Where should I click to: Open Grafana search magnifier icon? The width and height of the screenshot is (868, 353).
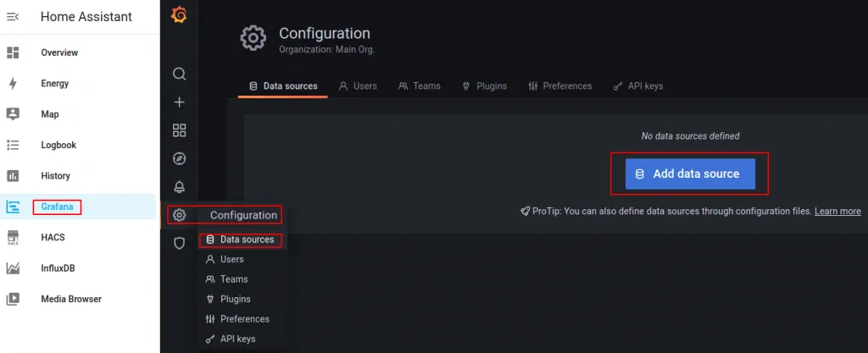(180, 74)
